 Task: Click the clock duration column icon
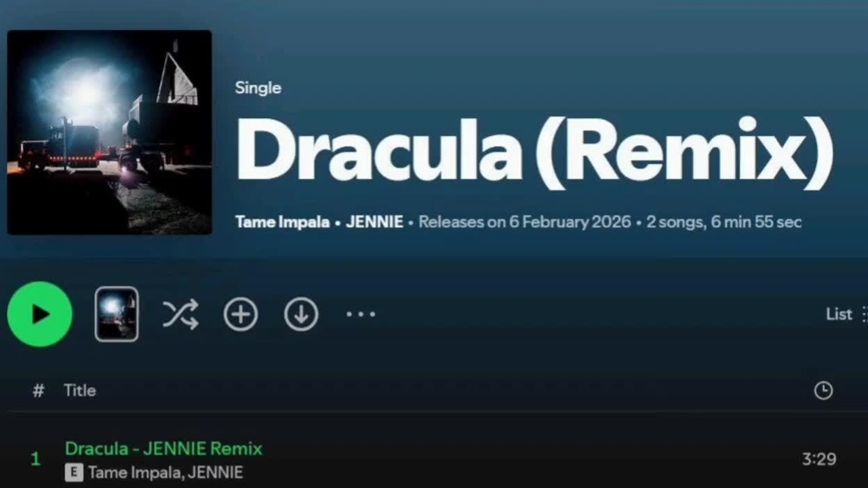[x=823, y=390]
